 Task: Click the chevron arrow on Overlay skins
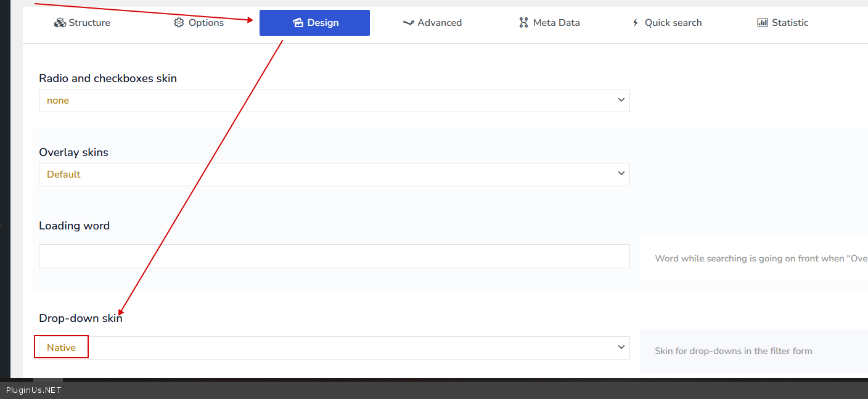pos(621,174)
